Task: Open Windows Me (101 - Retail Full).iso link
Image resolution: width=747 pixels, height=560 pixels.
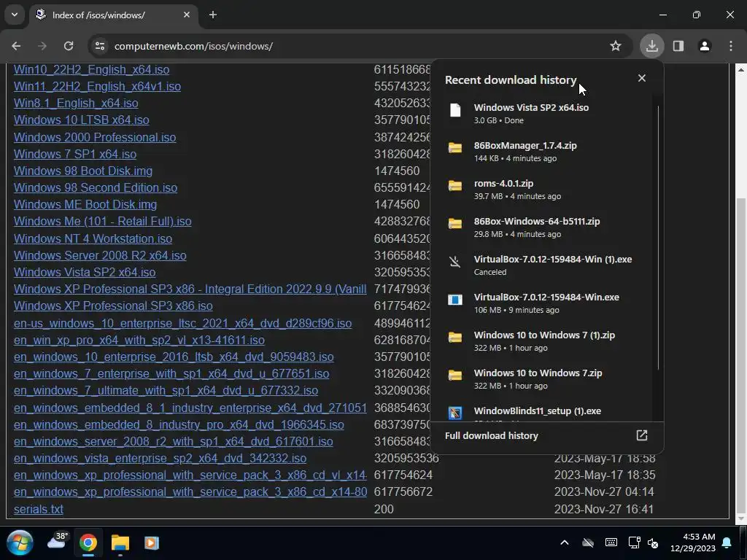Action: click(102, 221)
